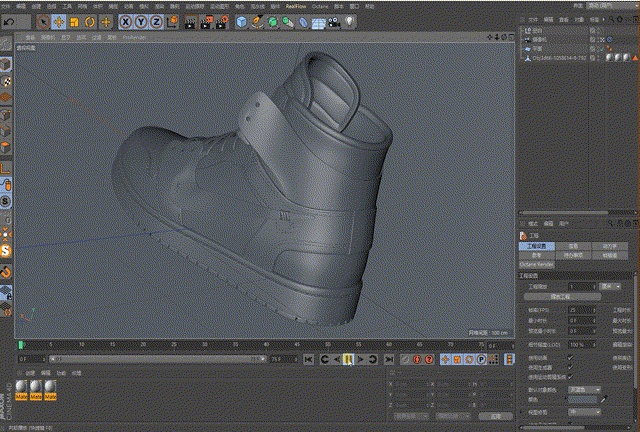Screen dimensions: 640x432
Task: Click the Locked Workplane icon
Action: coord(6,292)
